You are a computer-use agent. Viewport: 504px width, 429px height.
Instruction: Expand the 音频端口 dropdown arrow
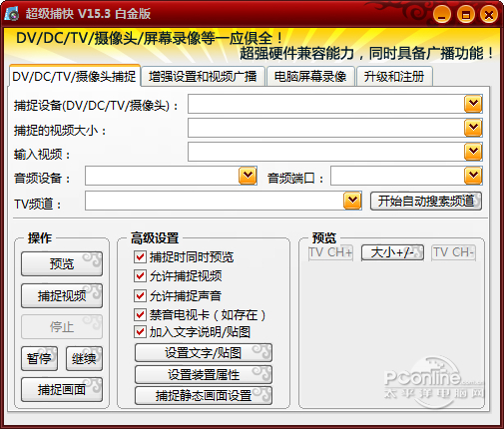coord(473,176)
